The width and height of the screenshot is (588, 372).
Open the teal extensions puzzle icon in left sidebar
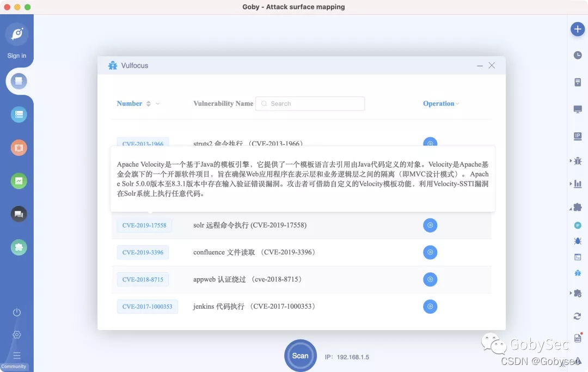pyautogui.click(x=19, y=247)
